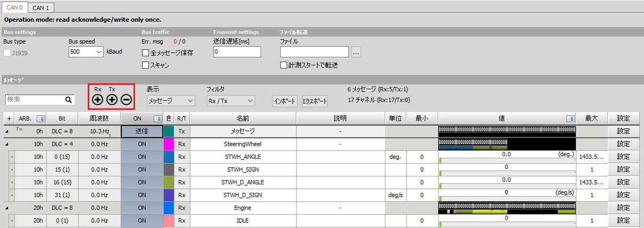644x228 pixels.
Task: Click the STWH_D_SIGN value bar
Action: coord(507,195)
